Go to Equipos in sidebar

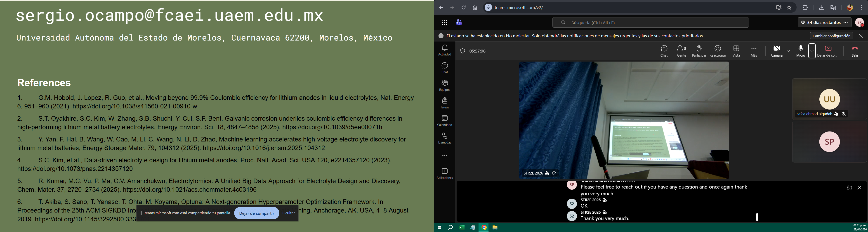[x=444, y=86]
